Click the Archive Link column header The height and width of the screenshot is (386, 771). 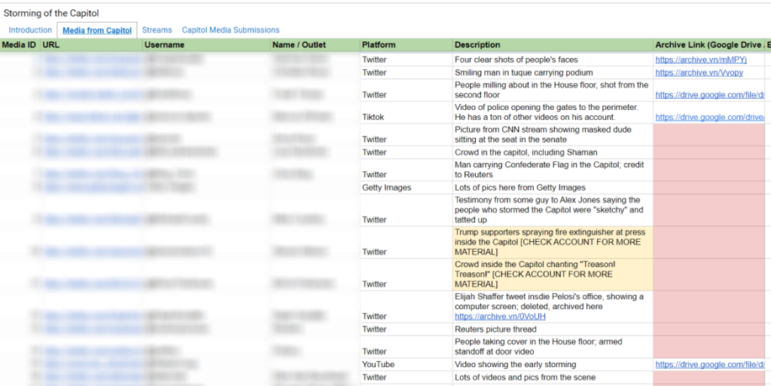pyautogui.click(x=709, y=45)
